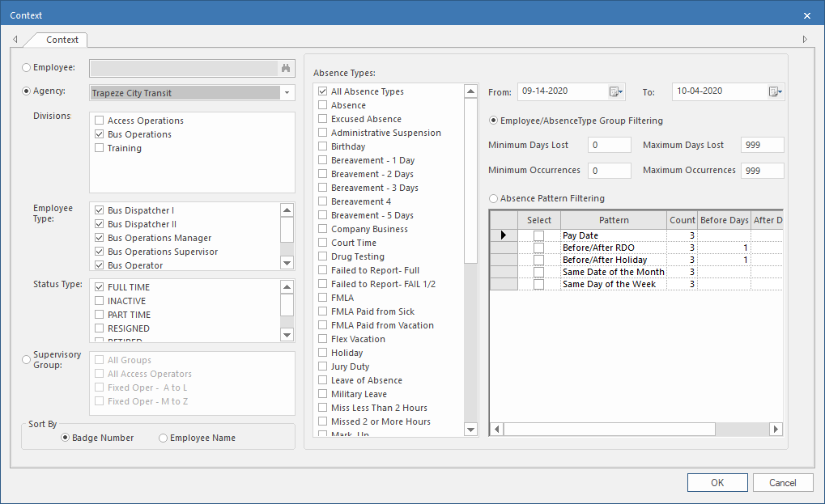The width and height of the screenshot is (825, 504).
Task: Click the left tab scroll arrow
Action: [x=15, y=40]
